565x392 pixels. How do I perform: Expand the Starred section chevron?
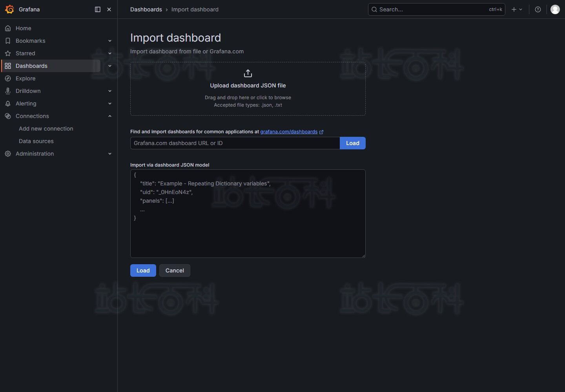click(110, 53)
